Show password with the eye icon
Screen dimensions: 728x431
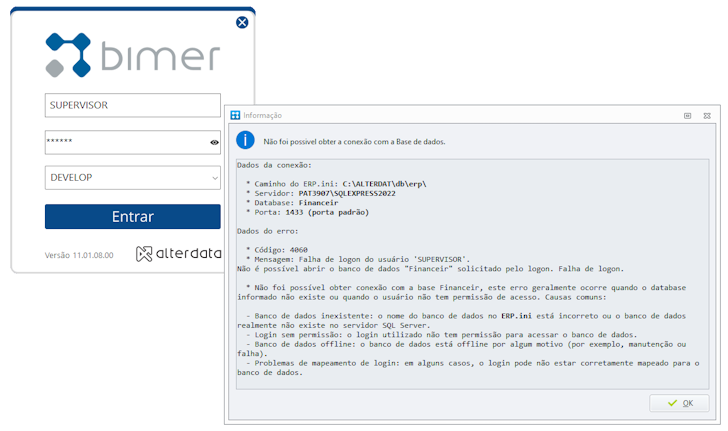[214, 142]
